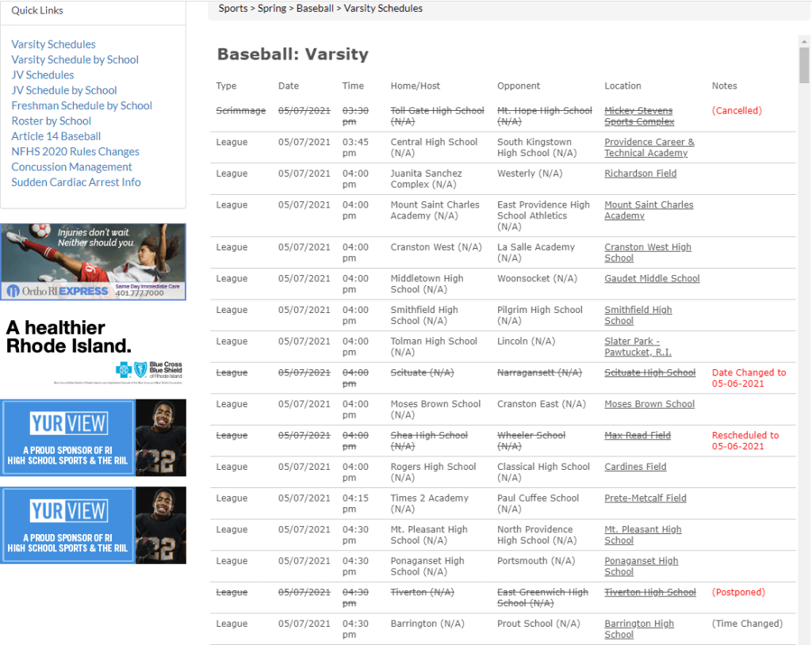Go to JV Schedules page
Viewport: 812px width, 645px height.
(43, 74)
